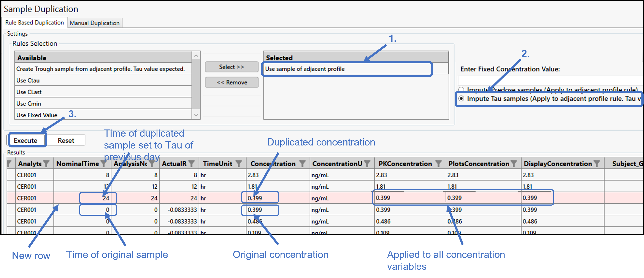Click the ActualR column filter icon
The height and width of the screenshot is (278, 644).
pyautogui.click(x=192, y=164)
